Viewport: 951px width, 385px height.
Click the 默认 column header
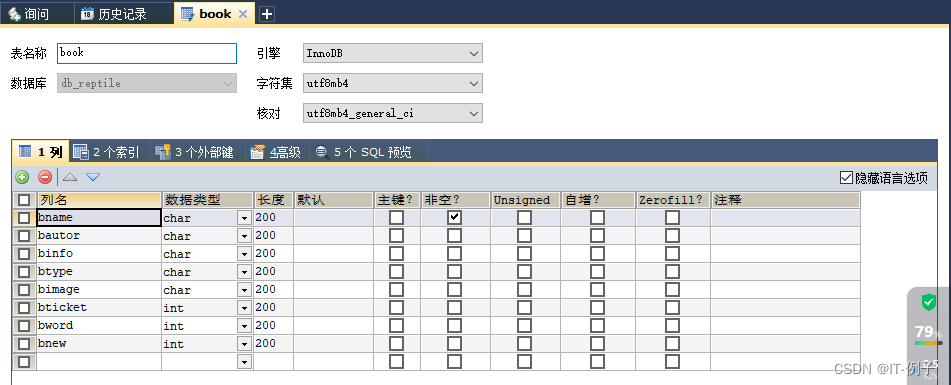point(334,200)
